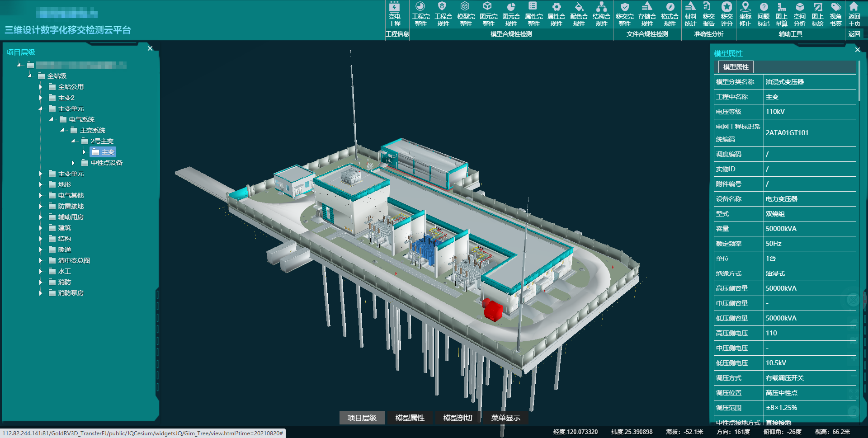
Task: Expand the 全站公用 tree node arrow
Action: [x=41, y=87]
